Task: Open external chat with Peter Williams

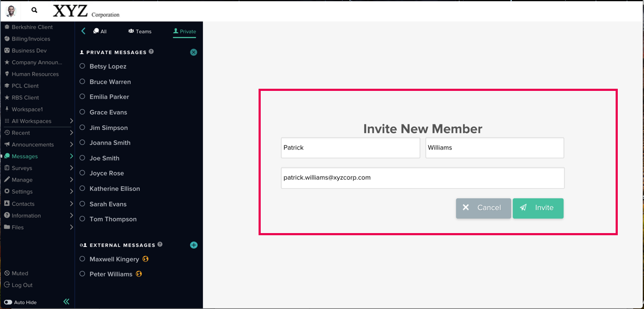Action: pyautogui.click(x=111, y=274)
